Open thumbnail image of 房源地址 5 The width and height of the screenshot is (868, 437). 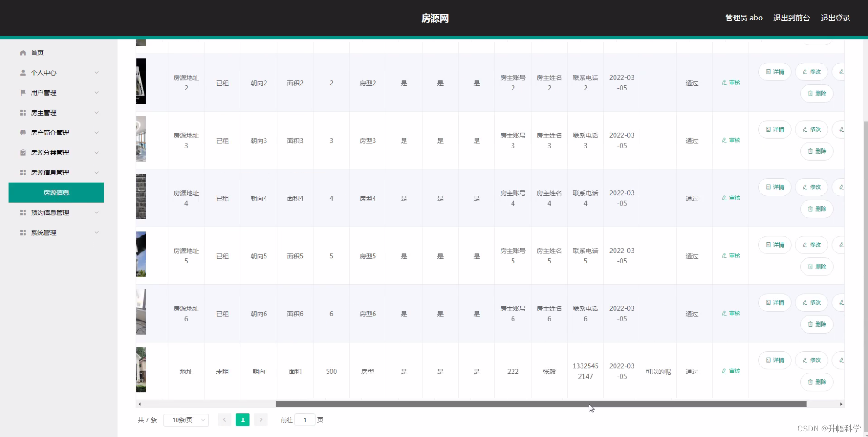141,254
